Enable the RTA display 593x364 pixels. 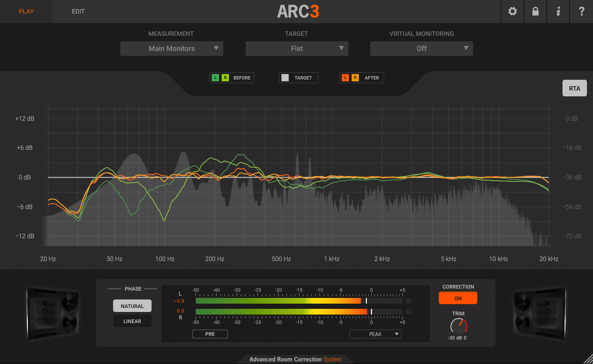(574, 88)
